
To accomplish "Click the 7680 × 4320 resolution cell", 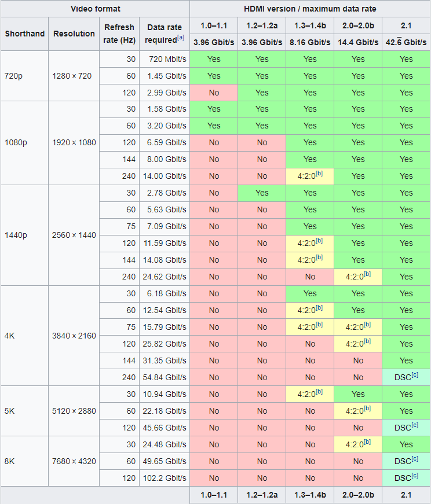I will pos(74,461).
